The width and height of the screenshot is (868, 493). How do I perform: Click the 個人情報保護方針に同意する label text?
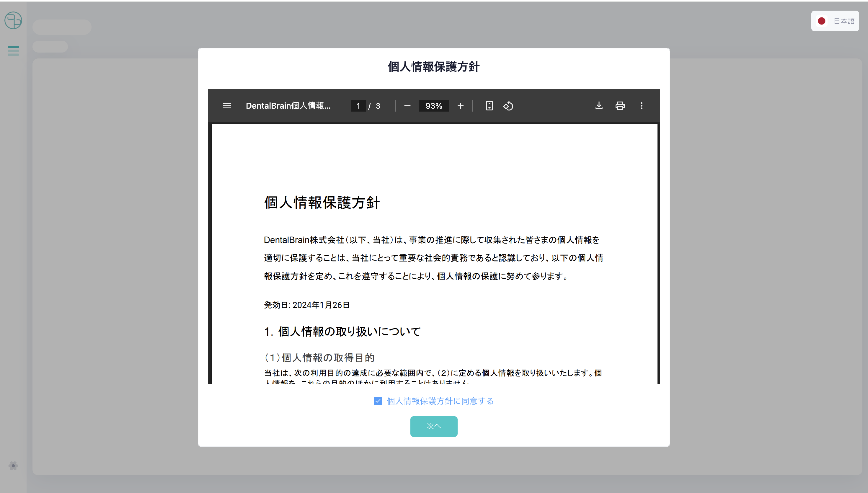(x=440, y=401)
